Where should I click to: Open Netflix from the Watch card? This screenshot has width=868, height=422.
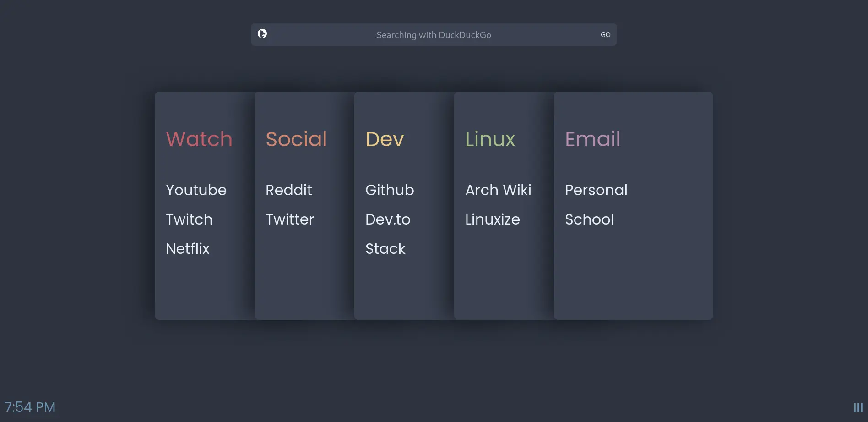coord(187,248)
